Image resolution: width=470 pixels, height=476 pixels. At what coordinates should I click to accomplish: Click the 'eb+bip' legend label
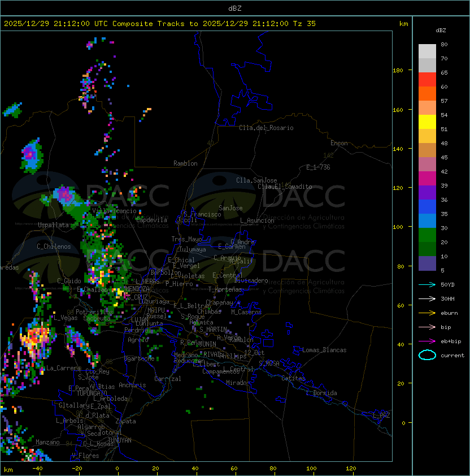[x=451, y=341]
